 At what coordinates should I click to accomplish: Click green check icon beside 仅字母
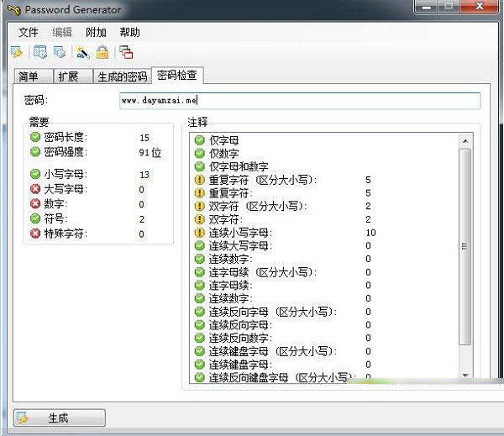(200, 140)
